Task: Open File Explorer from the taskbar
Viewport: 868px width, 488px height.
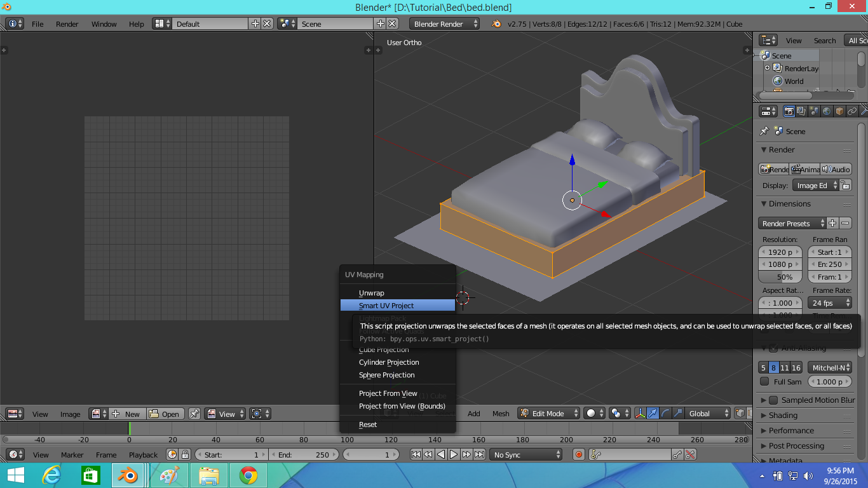Action: coord(209,475)
